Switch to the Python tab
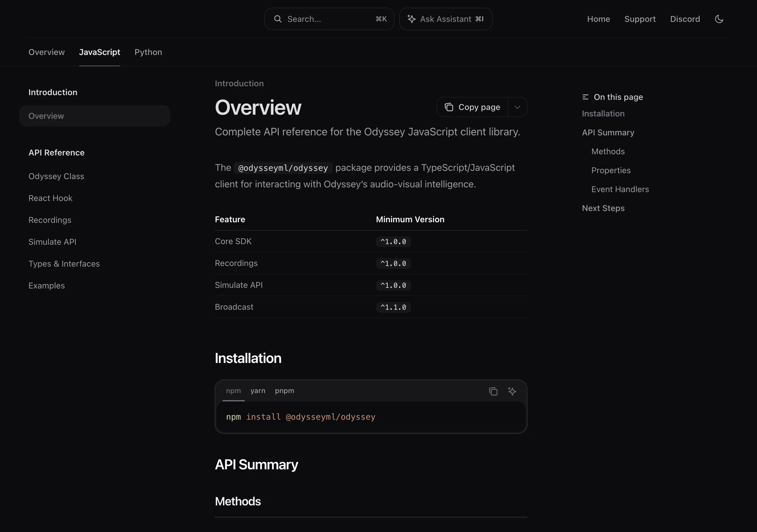757x532 pixels. [148, 52]
